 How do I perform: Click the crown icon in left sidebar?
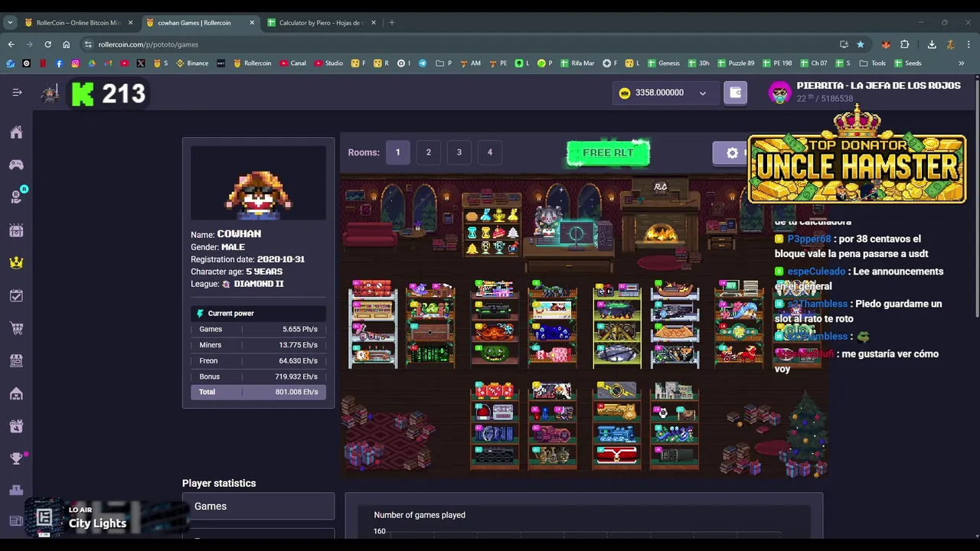pos(16,262)
